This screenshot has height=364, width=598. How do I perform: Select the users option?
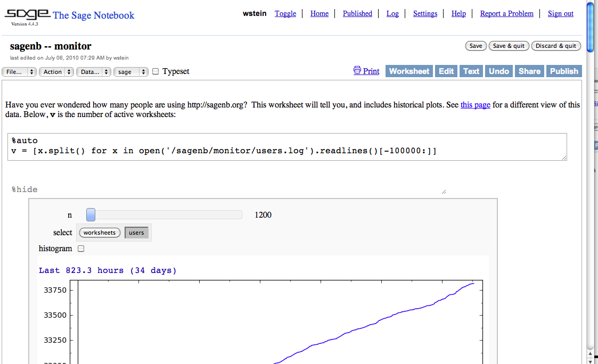pyautogui.click(x=136, y=233)
